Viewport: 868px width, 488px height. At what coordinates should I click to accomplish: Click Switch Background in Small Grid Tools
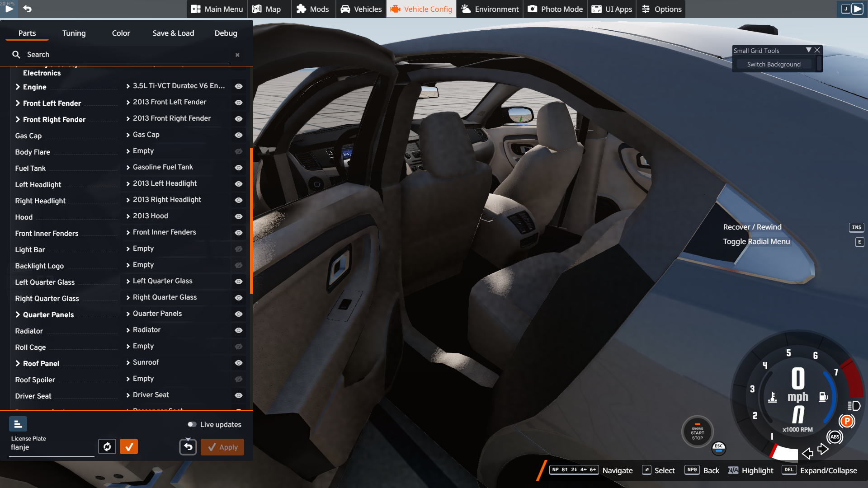coord(774,64)
